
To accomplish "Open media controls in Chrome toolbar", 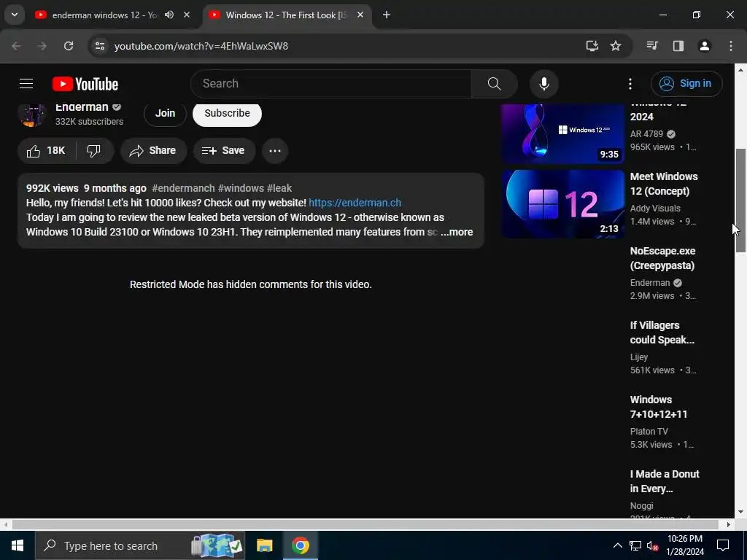I will point(651,46).
